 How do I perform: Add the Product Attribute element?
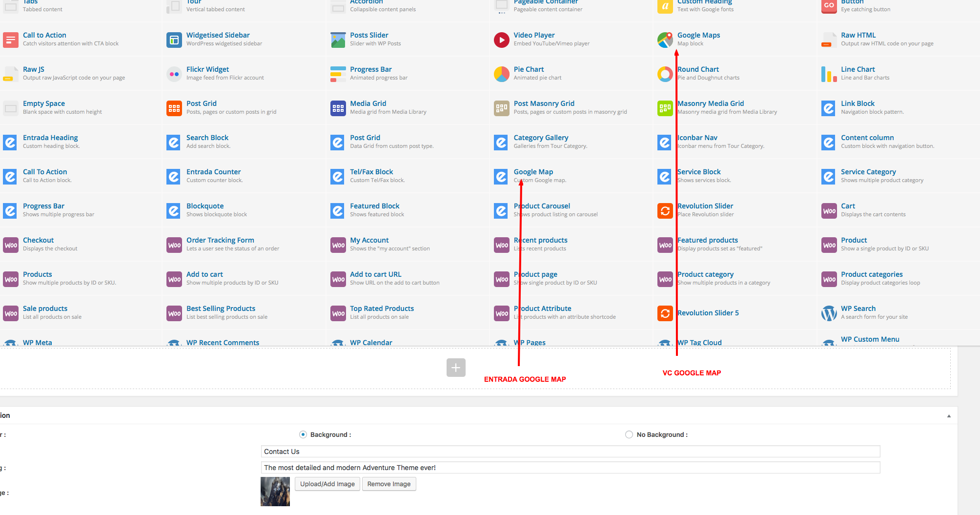click(x=571, y=312)
